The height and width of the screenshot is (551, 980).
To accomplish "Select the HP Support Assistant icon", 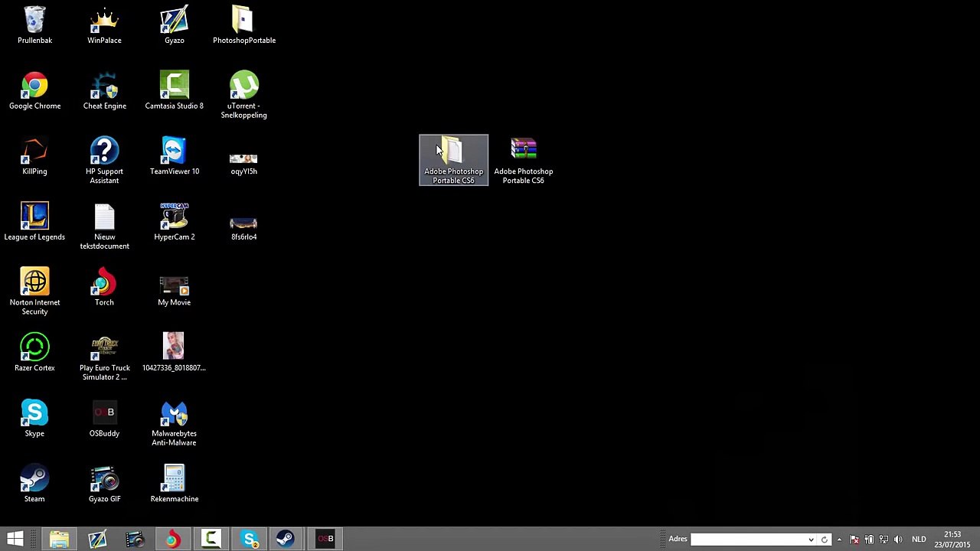I will [x=104, y=161].
